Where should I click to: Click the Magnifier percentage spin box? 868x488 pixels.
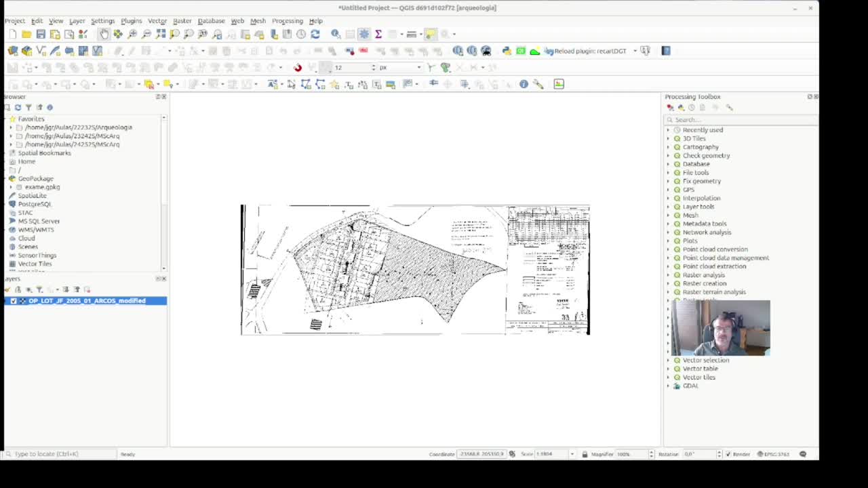635,454
